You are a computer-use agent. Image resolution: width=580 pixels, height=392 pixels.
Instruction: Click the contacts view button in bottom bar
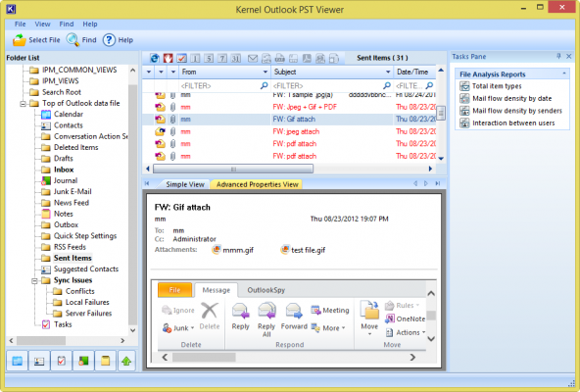pyautogui.click(x=39, y=361)
